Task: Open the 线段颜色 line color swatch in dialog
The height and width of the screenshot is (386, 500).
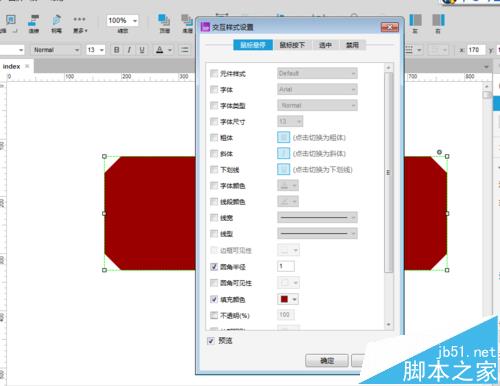Action: tap(288, 201)
